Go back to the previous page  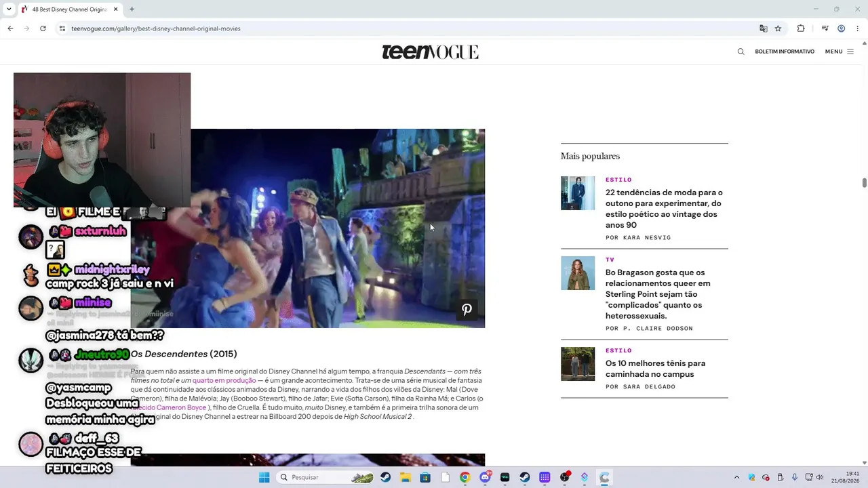point(10,28)
